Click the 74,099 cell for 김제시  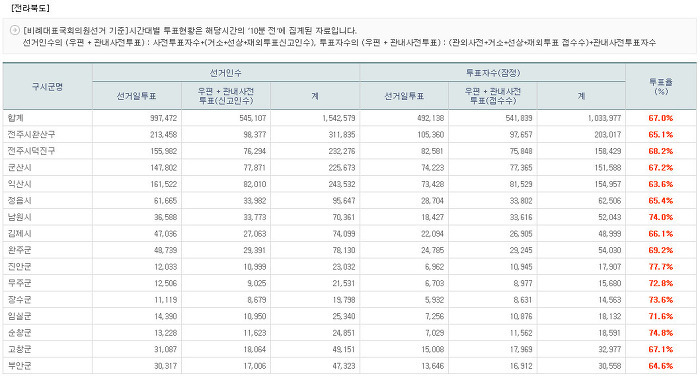pyautogui.click(x=344, y=234)
